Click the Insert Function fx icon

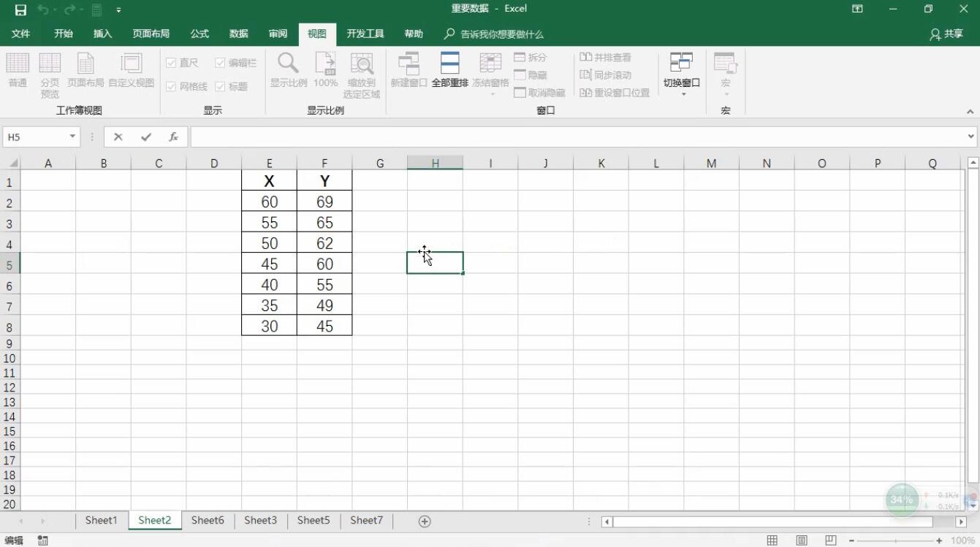click(x=173, y=137)
